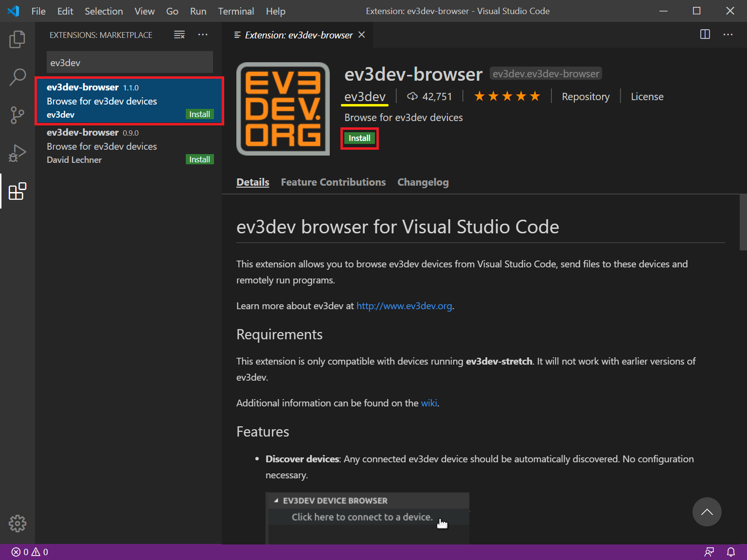Click the details page vertical scrollbar

(x=743, y=222)
